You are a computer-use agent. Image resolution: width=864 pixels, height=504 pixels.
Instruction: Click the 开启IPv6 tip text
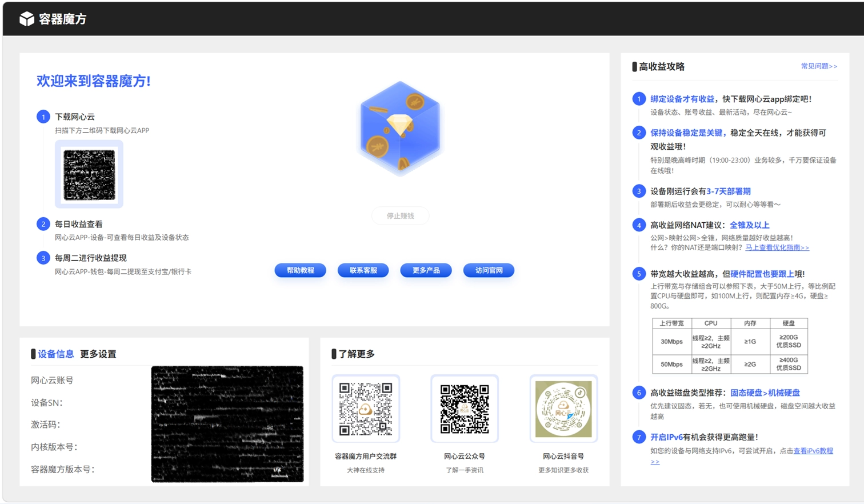pos(666,437)
